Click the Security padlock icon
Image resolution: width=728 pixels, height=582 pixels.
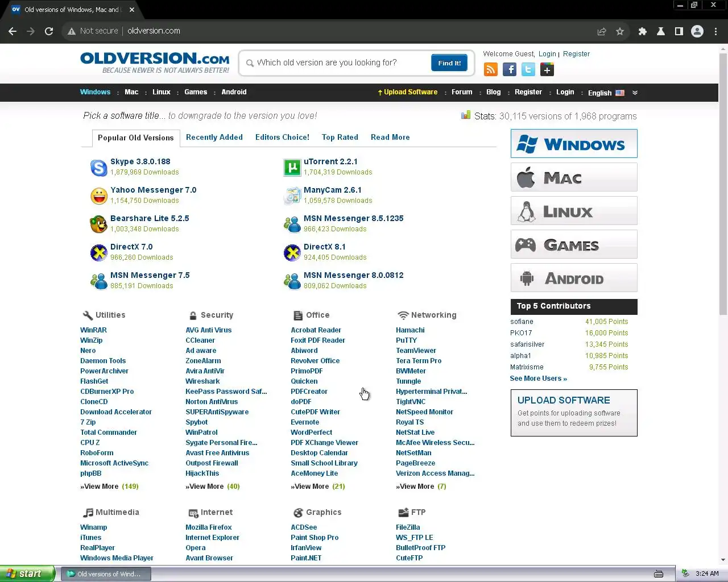(193, 315)
